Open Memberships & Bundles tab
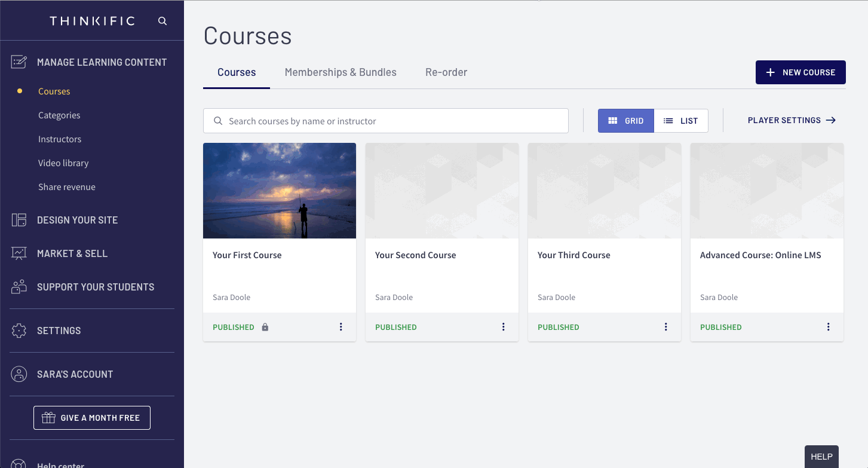868x468 pixels. pos(341,72)
